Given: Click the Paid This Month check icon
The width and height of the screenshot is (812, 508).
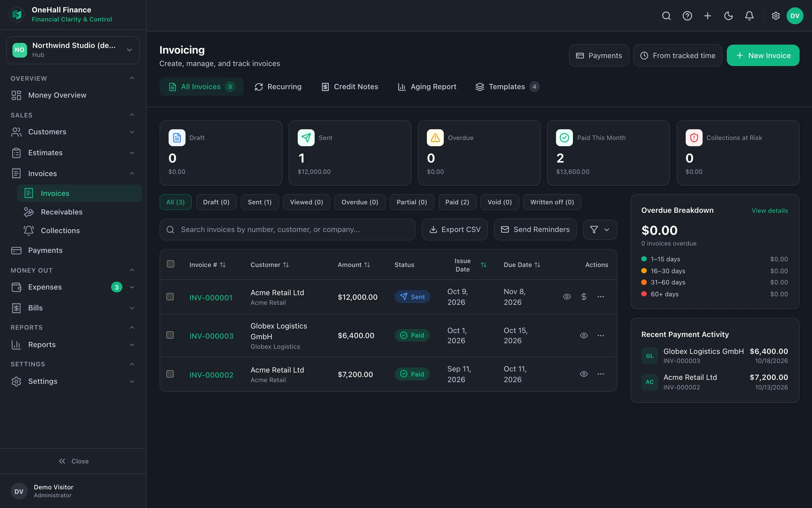Looking at the screenshot, I should [564, 138].
